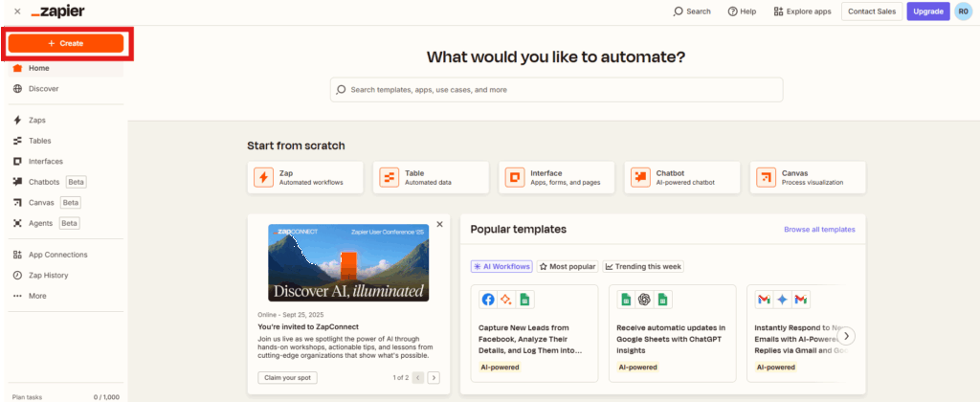Go to Discover in the sidebar
The width and height of the screenshot is (980, 402).
[x=66, y=89]
